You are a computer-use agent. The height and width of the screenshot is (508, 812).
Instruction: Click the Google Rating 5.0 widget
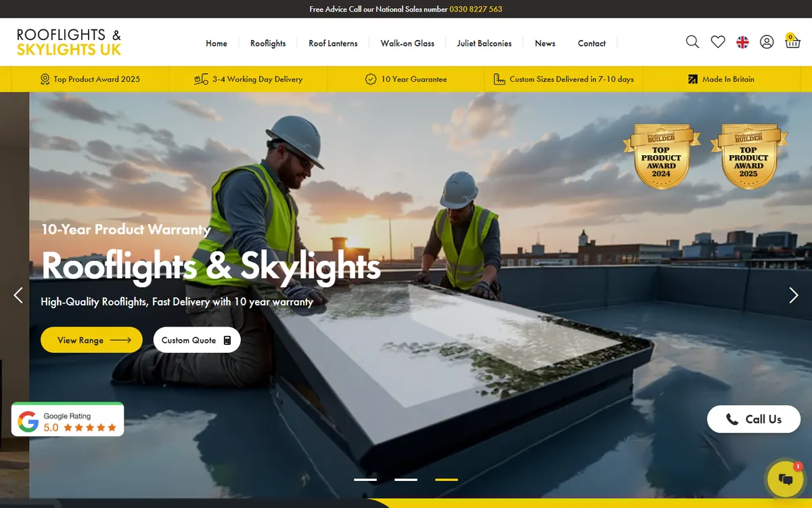(68, 421)
